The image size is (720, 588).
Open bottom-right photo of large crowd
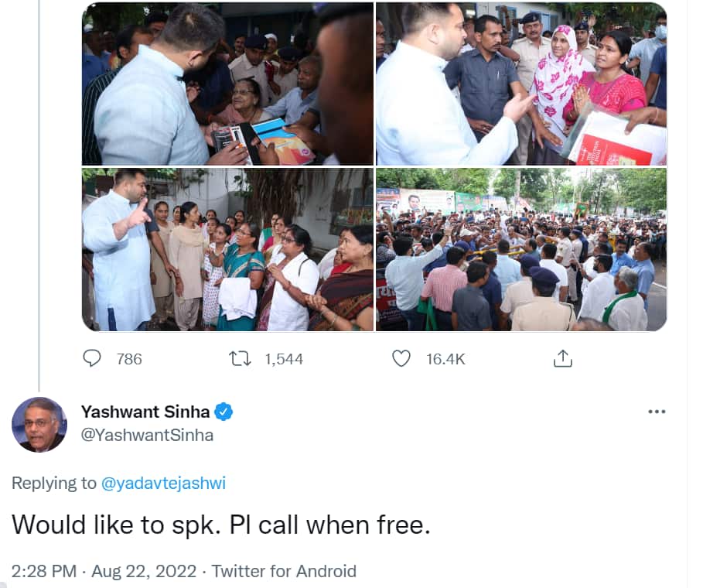tap(521, 249)
